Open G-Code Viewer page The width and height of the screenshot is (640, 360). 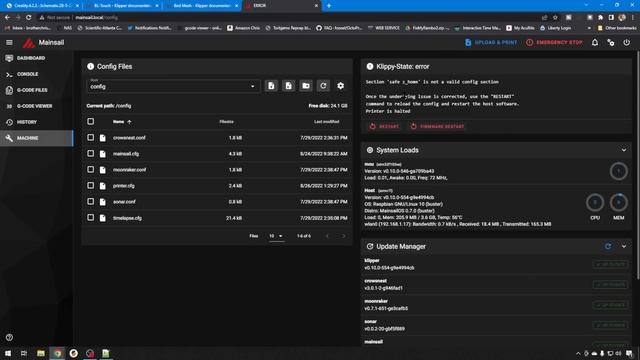point(37,106)
